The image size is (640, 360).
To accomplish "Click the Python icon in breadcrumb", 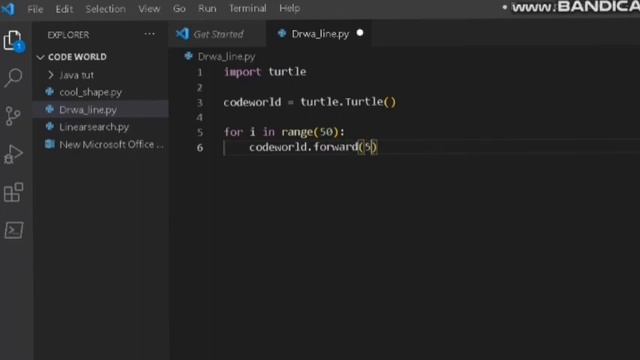I will [x=188, y=56].
